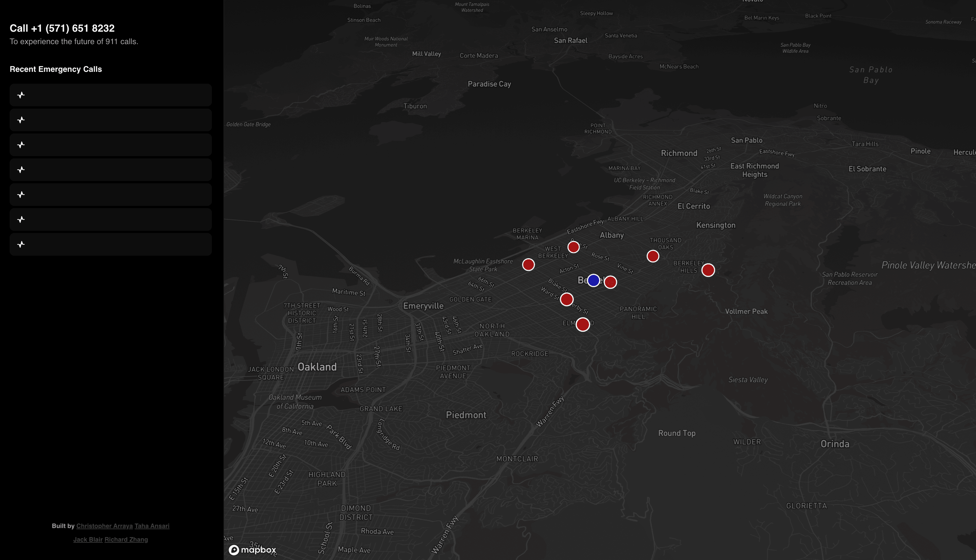Select the red marker over Elmwood
The image size is (976, 560).
click(x=582, y=325)
